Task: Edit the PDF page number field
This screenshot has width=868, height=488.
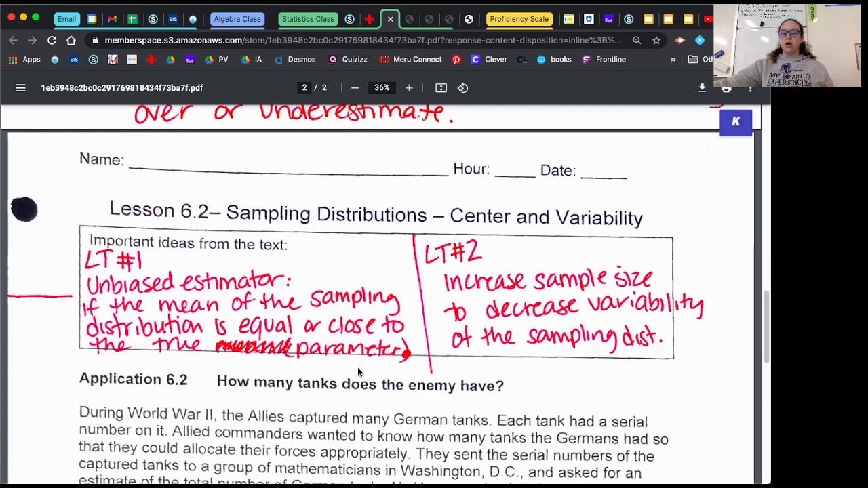Action: pyautogui.click(x=304, y=87)
